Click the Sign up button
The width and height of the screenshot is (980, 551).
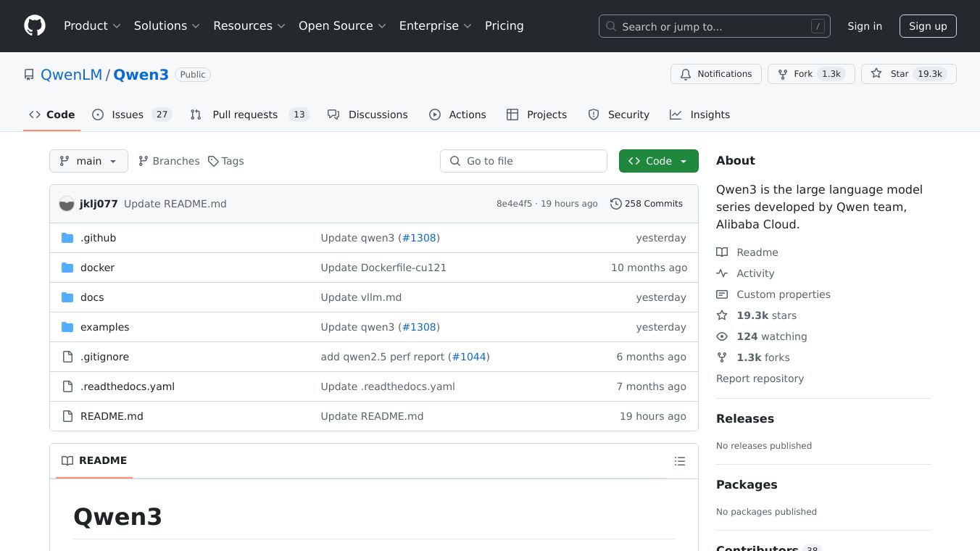tap(928, 26)
